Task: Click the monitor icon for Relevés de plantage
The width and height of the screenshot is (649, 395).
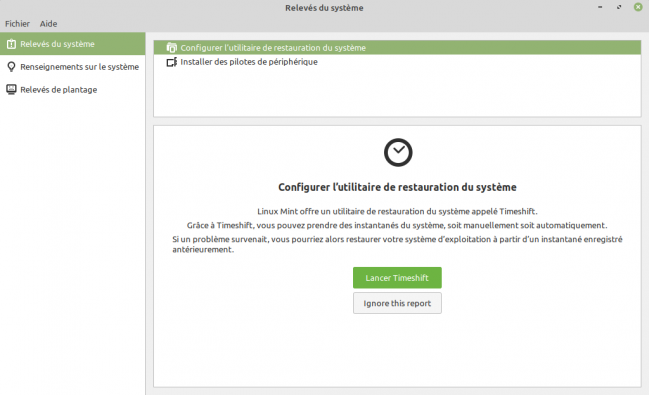Action: coord(12,89)
